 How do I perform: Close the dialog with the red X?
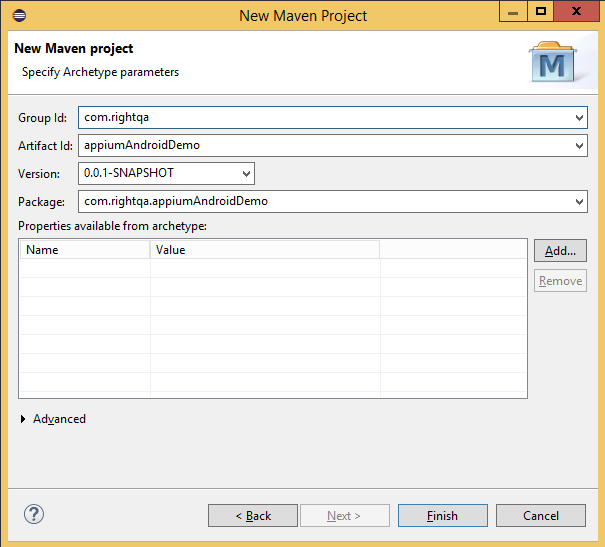tap(576, 12)
